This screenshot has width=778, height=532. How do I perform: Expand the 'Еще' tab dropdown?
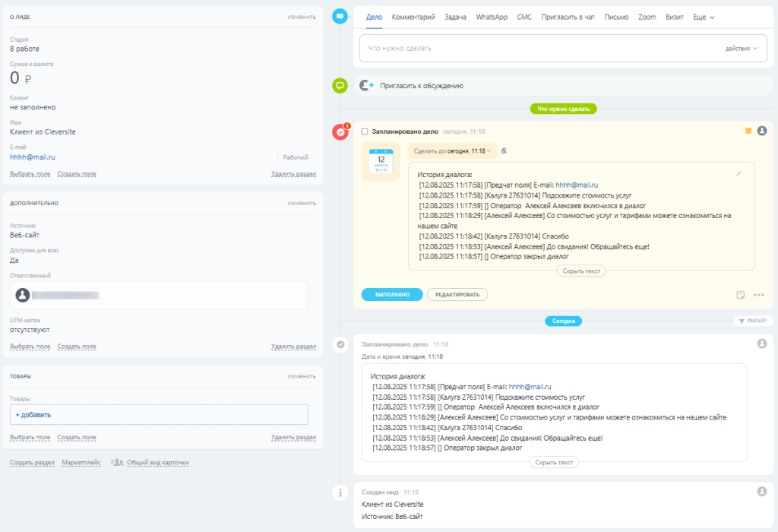pyautogui.click(x=704, y=17)
